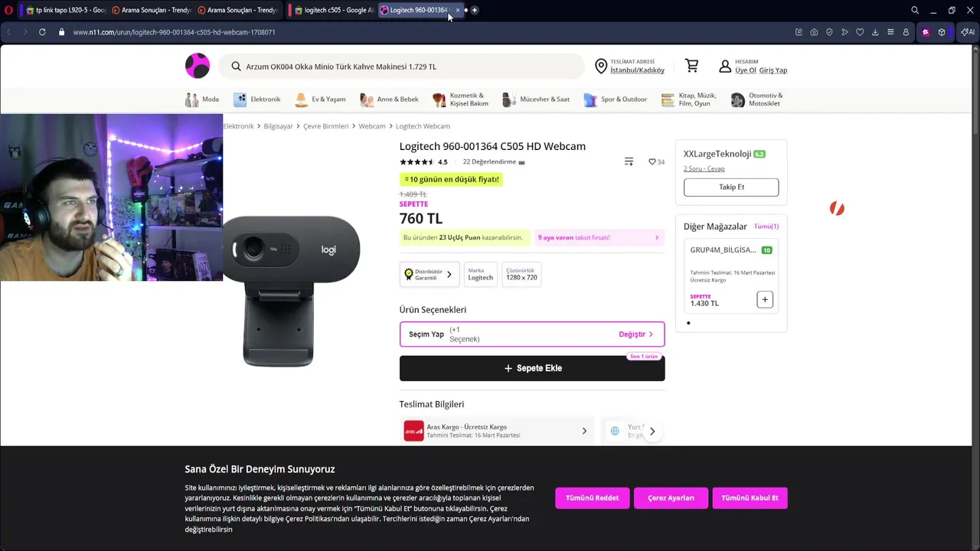This screenshot has height=551, width=980.
Task: Open the easy setup sliders icon
Action: coord(890,32)
